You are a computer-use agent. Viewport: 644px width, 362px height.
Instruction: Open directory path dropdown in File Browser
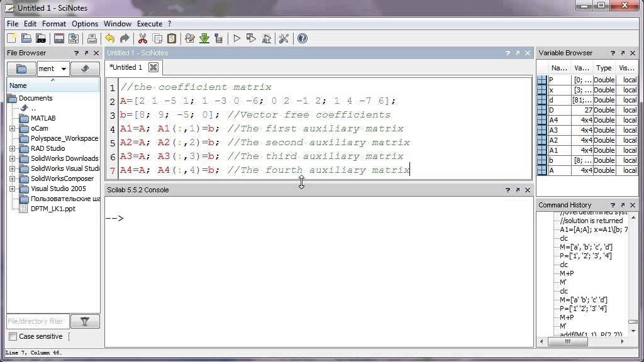pyautogui.click(x=64, y=69)
